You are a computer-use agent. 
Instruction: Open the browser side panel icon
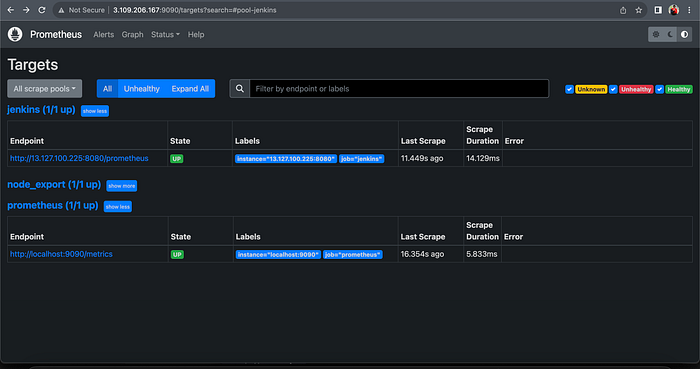coord(658,10)
